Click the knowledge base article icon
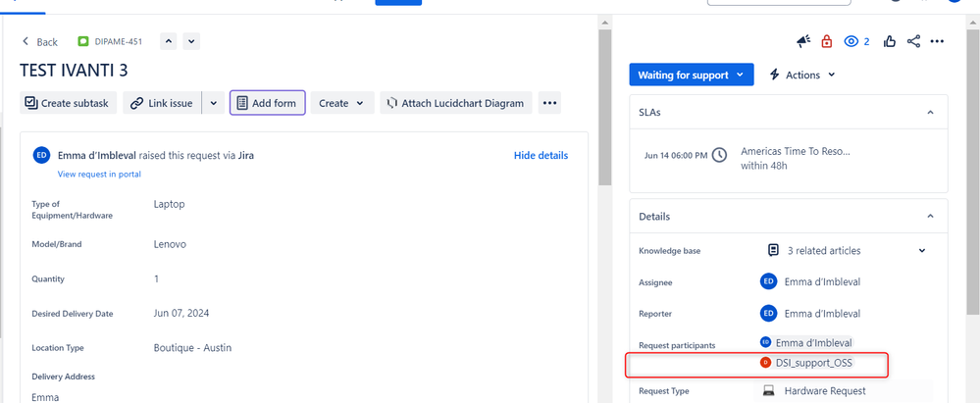This screenshot has width=980, height=403. 773,251
